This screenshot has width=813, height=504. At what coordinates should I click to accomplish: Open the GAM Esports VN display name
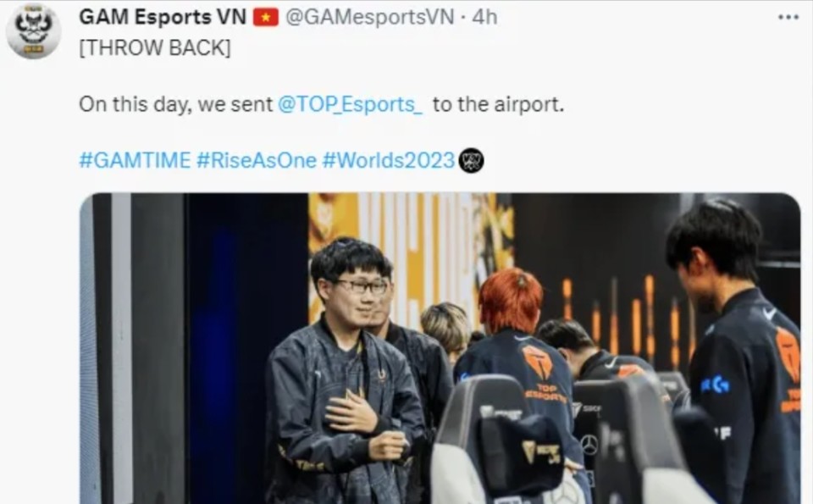click(x=163, y=17)
